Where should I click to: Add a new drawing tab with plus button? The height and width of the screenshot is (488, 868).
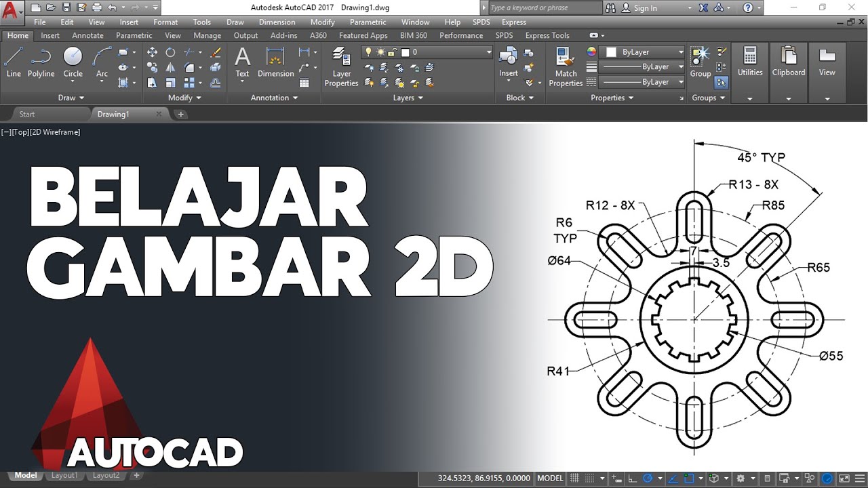(x=180, y=115)
